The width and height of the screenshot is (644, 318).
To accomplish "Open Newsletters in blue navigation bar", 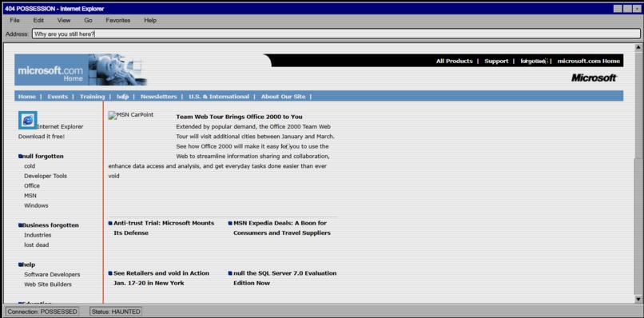I will pos(158,97).
